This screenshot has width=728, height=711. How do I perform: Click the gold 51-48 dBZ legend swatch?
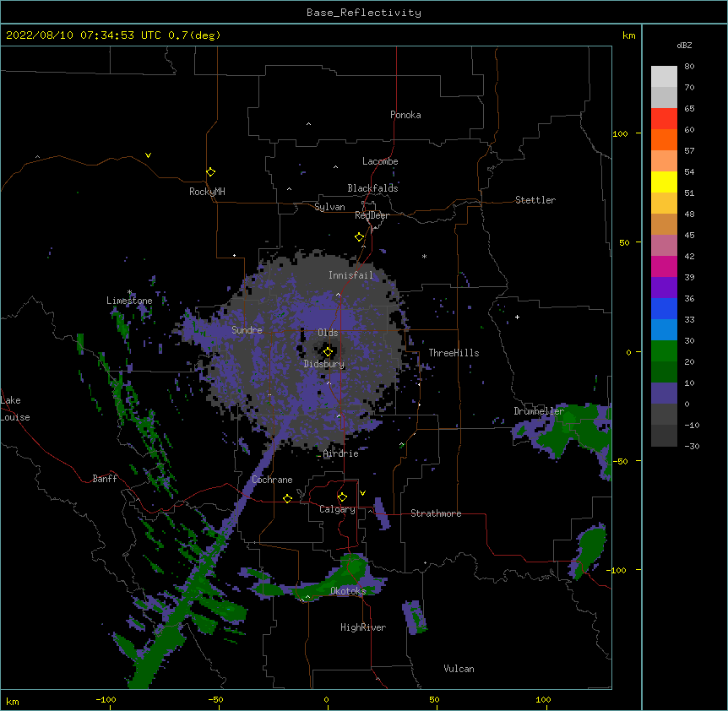coord(664,204)
